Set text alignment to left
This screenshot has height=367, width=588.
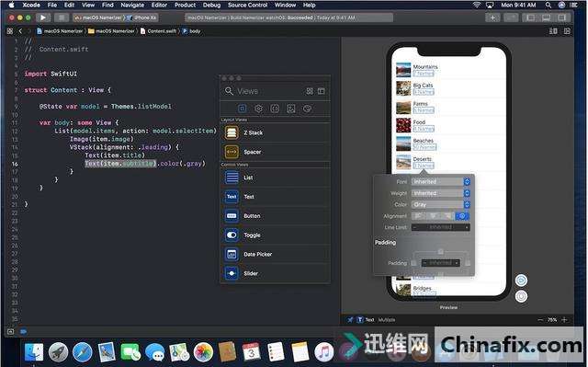click(419, 216)
